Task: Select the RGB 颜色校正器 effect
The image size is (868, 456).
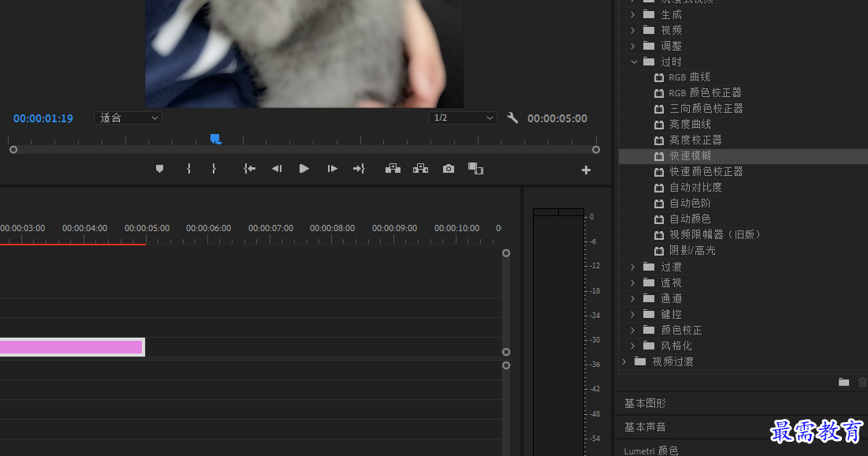Action: (705, 92)
